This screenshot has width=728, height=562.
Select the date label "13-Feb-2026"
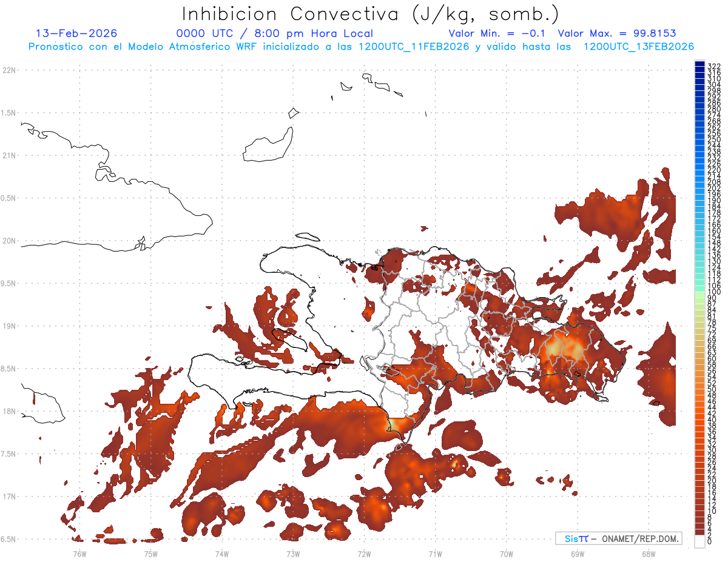[76, 33]
